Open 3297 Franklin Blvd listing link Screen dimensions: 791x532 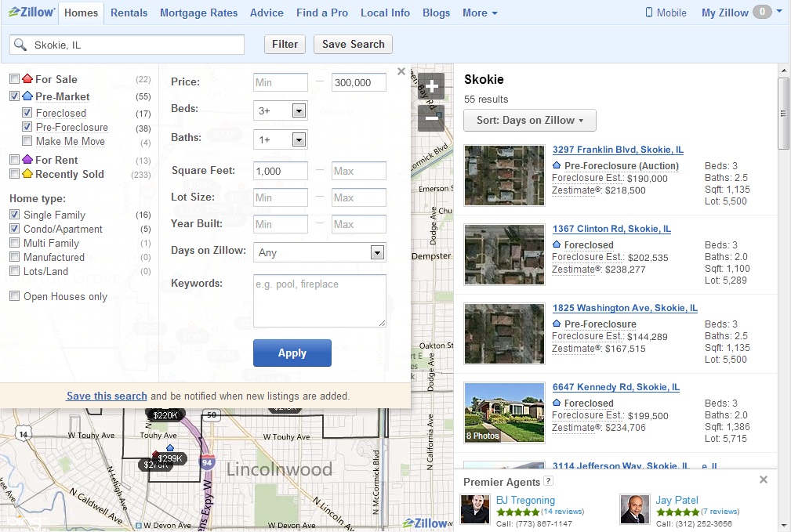pos(618,149)
